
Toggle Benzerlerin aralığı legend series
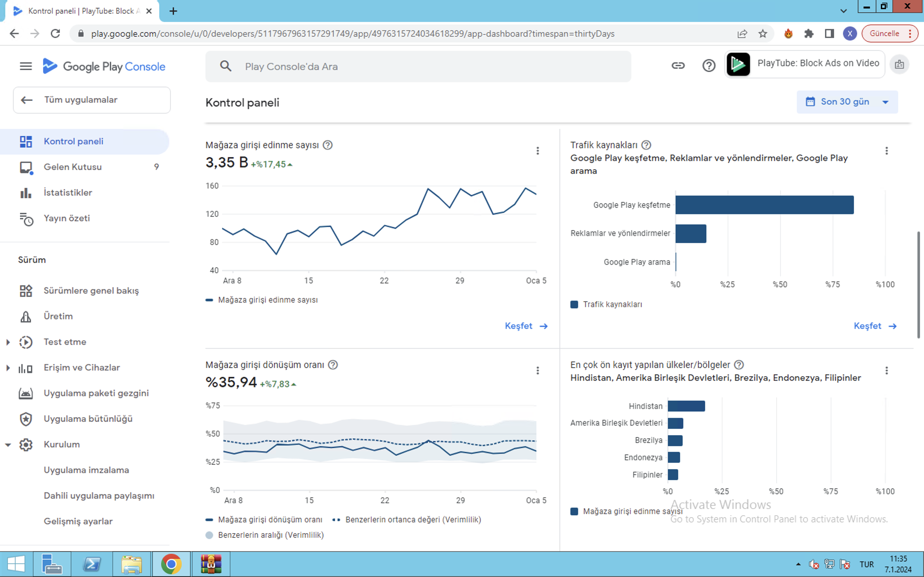pos(265,535)
